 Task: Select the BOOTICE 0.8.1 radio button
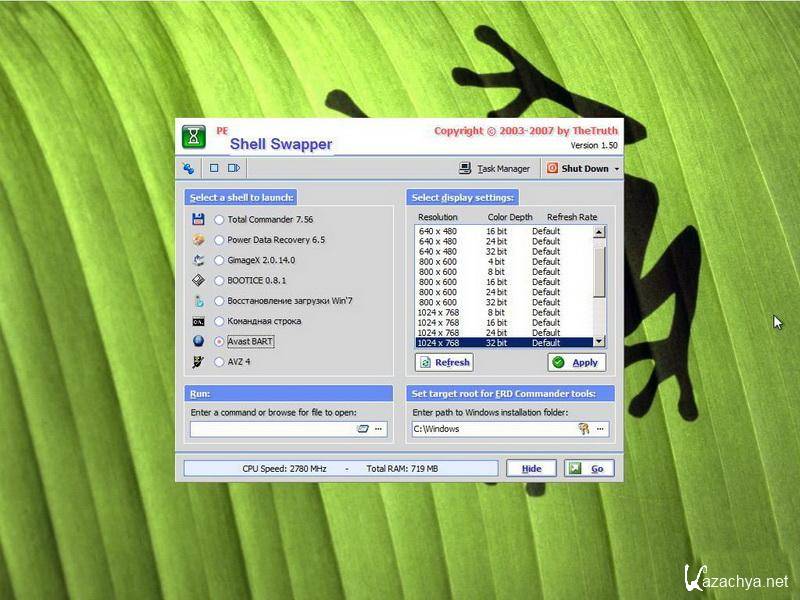click(219, 281)
